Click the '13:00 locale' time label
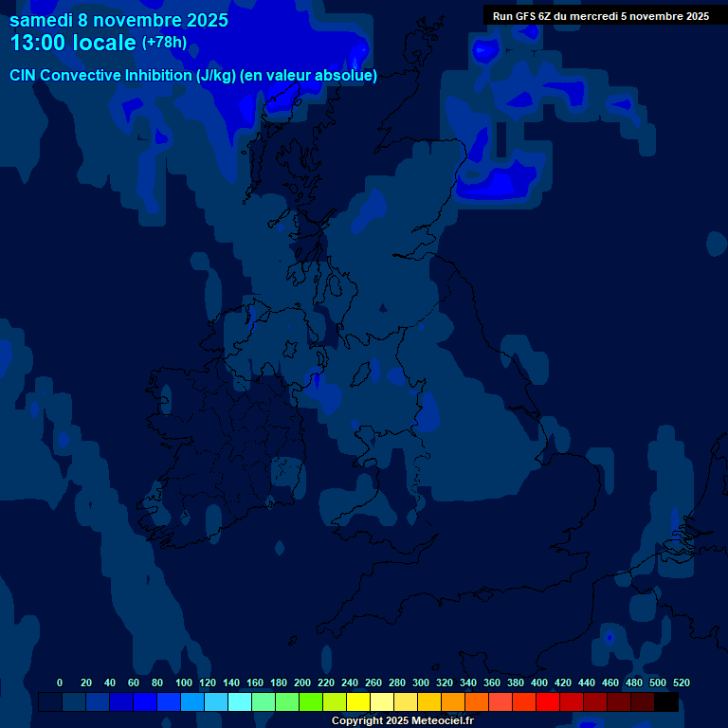 point(74,43)
